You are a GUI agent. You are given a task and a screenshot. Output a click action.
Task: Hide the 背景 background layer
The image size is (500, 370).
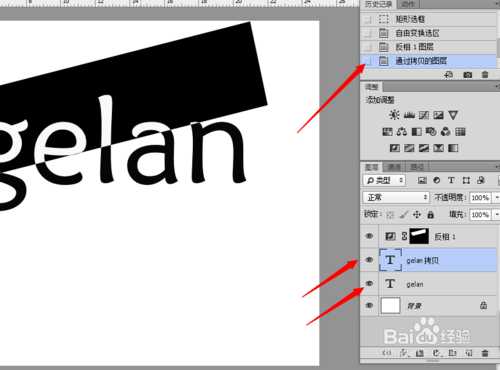(369, 305)
